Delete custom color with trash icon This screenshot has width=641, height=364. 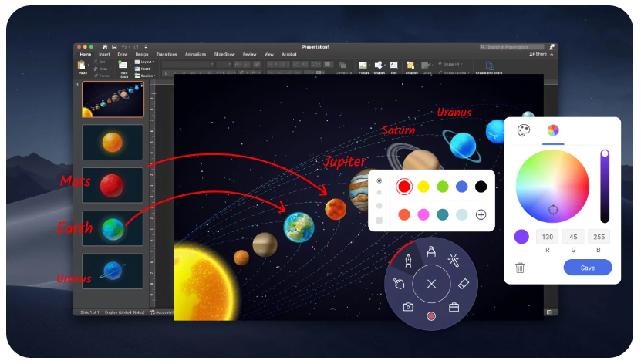click(521, 268)
